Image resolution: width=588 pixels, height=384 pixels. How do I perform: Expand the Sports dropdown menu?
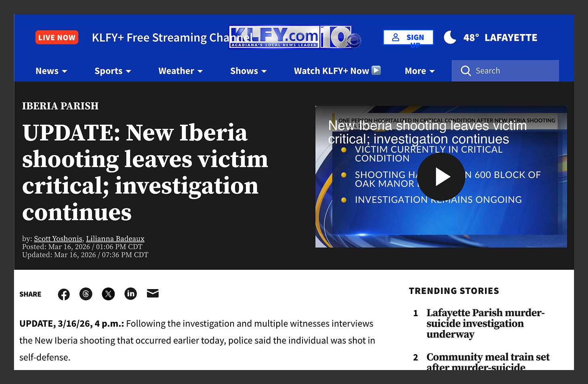pos(113,71)
